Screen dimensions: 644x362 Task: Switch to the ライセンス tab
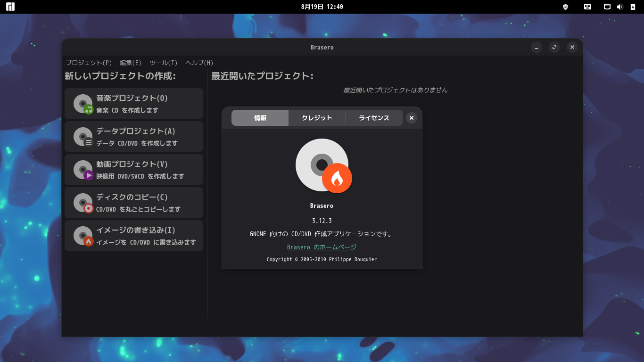tap(374, 118)
